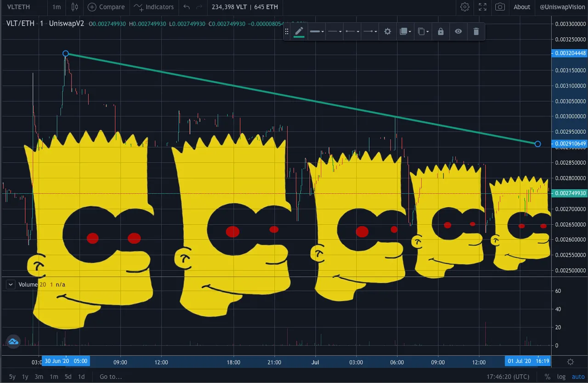Click the 0.003204448 price label
The height and width of the screenshot is (383, 588).
570,53
